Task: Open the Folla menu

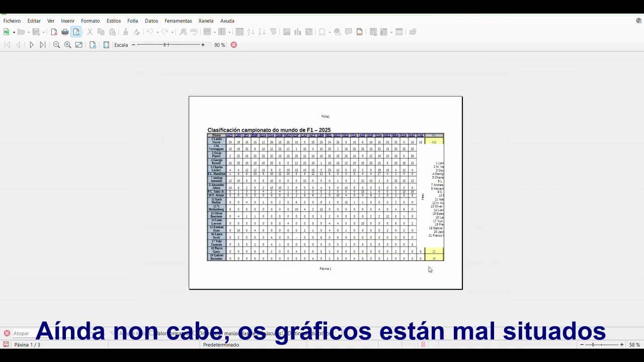Action: [133, 21]
